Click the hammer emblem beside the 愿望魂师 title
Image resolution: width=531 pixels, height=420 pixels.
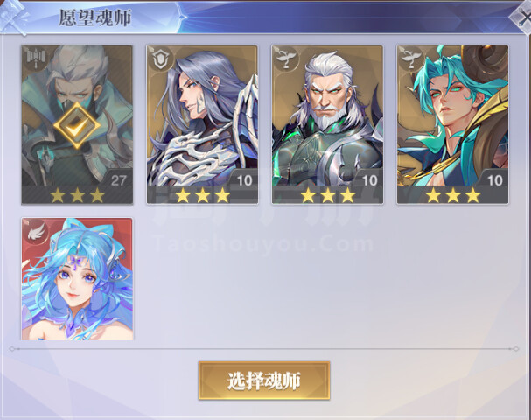[15, 17]
